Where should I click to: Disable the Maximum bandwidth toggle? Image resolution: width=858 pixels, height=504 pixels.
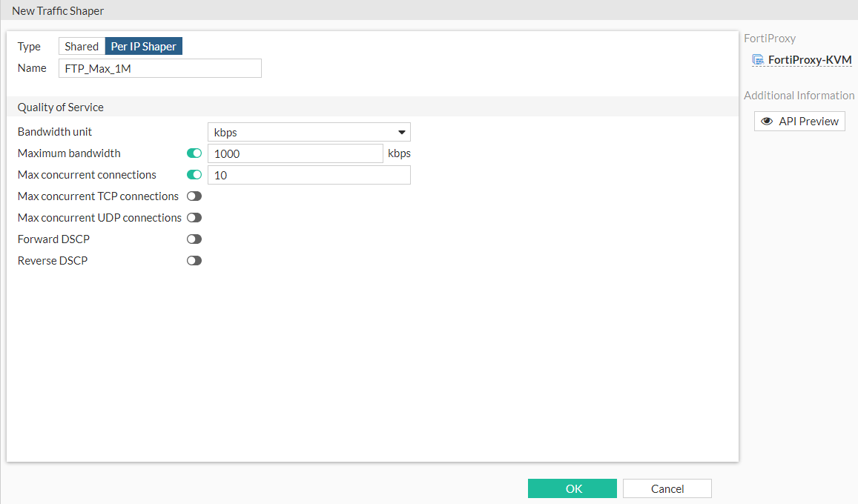[x=194, y=153]
